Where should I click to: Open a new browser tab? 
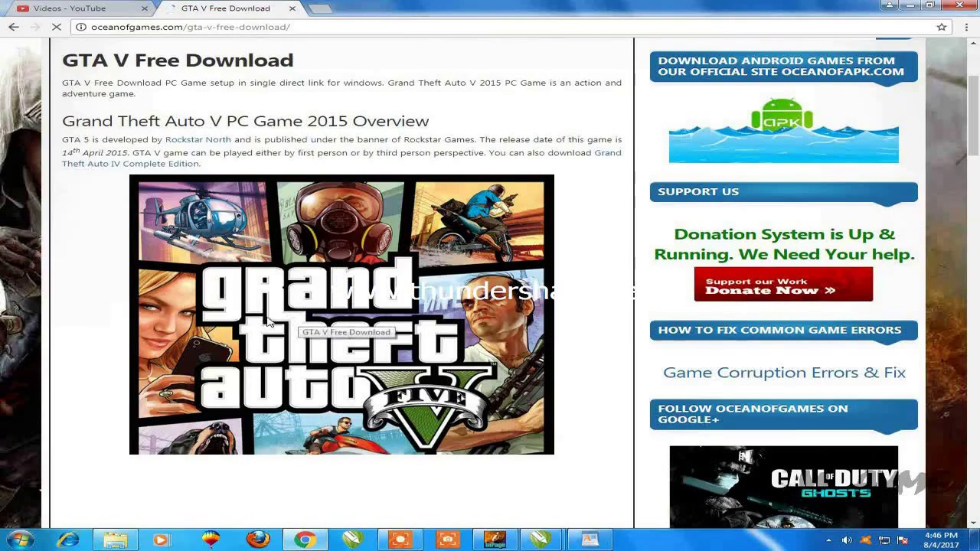coord(320,8)
